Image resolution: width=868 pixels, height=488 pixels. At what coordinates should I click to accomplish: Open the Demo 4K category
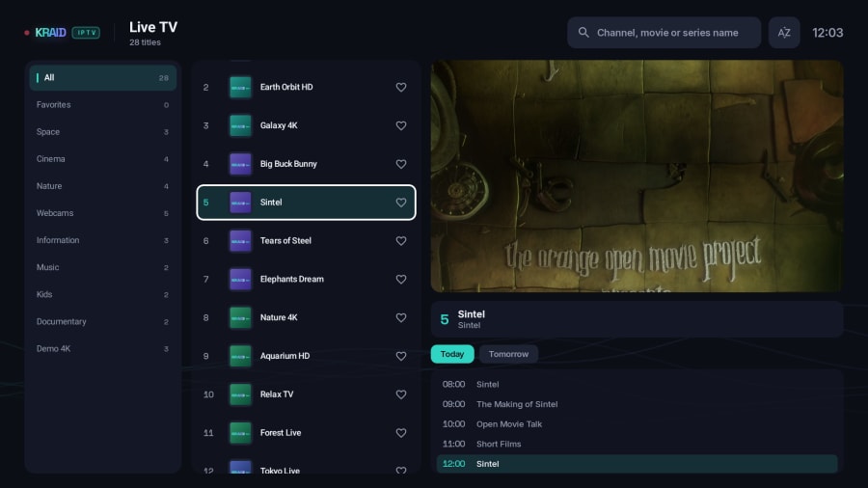click(x=103, y=348)
